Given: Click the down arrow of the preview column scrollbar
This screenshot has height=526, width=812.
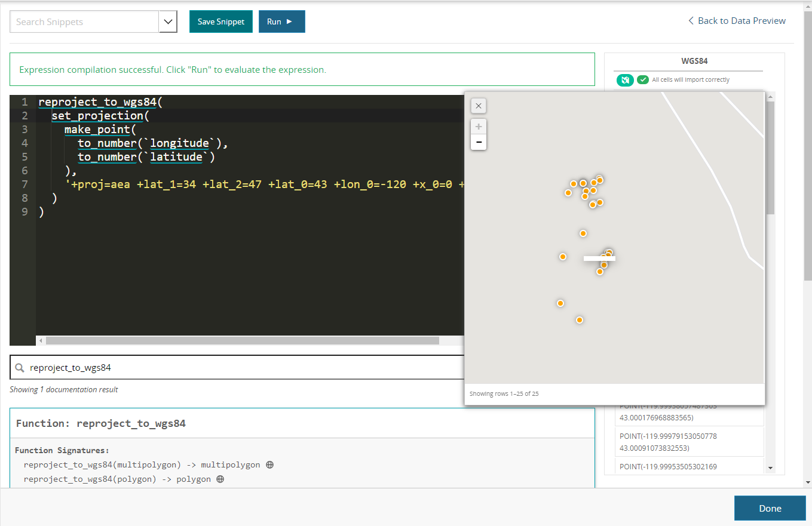Looking at the screenshot, I should pyautogui.click(x=770, y=468).
